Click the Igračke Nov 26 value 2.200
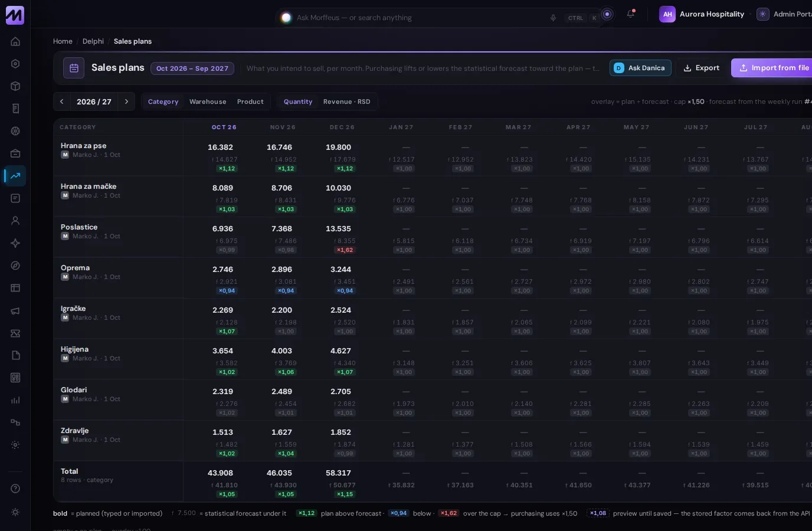 281,310
